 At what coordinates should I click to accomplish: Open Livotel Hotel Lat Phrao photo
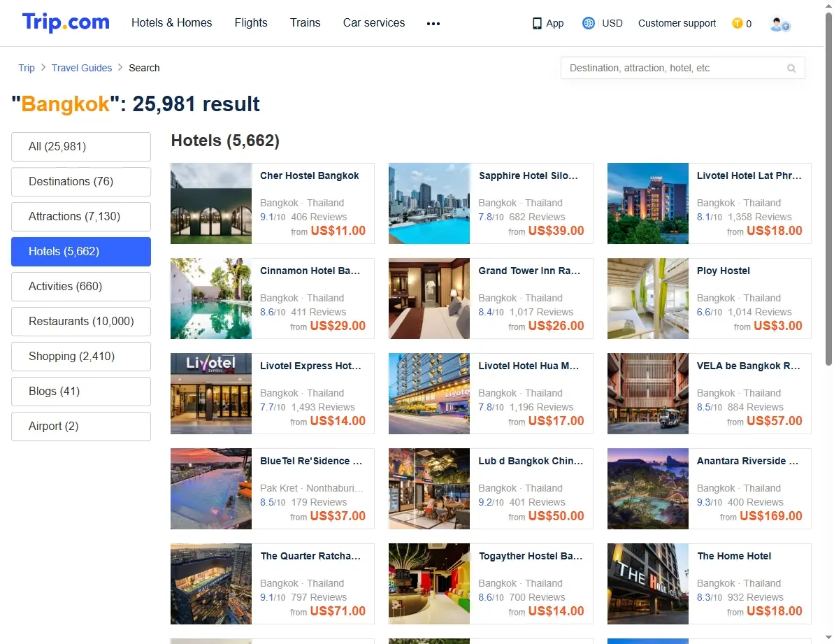[648, 203]
